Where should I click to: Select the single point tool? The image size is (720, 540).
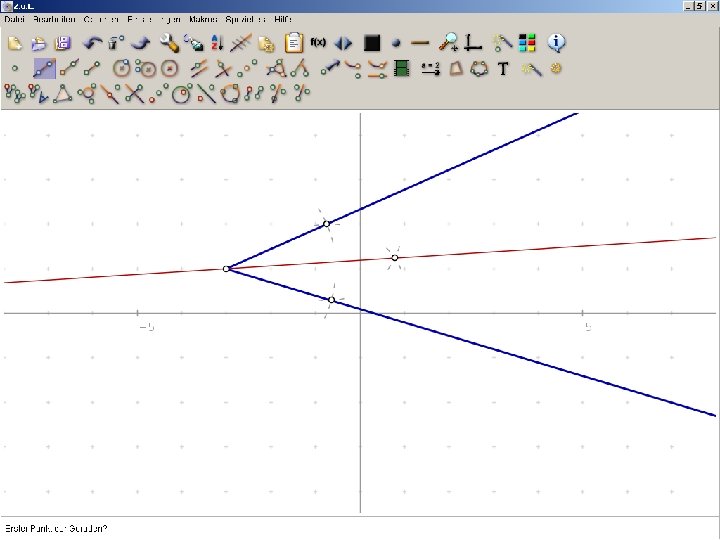(15, 68)
